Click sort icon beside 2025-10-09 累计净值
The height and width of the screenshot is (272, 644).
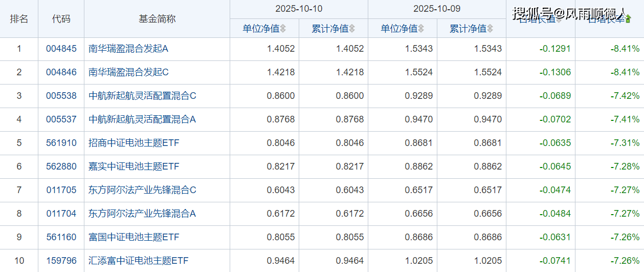[x=490, y=29]
